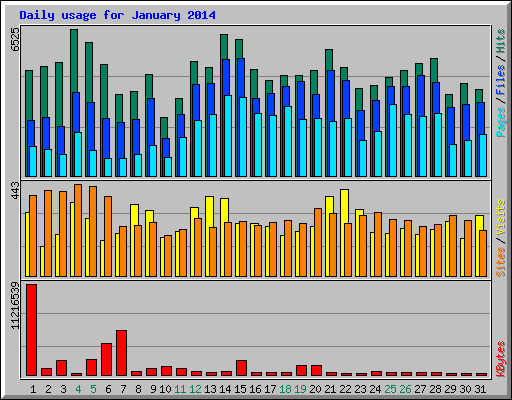This screenshot has width=512, height=400.
Task: Click day label "3" on the x-axis
Action: 63,389
